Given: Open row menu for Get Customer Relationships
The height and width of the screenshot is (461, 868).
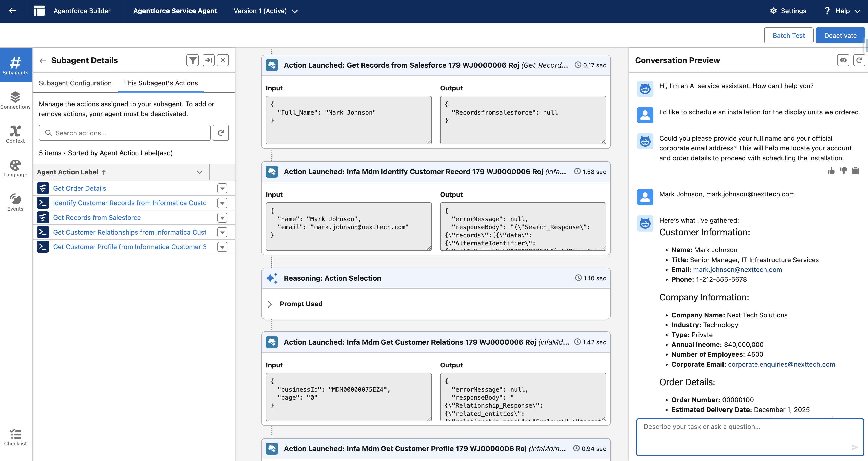Looking at the screenshot, I should (x=222, y=232).
